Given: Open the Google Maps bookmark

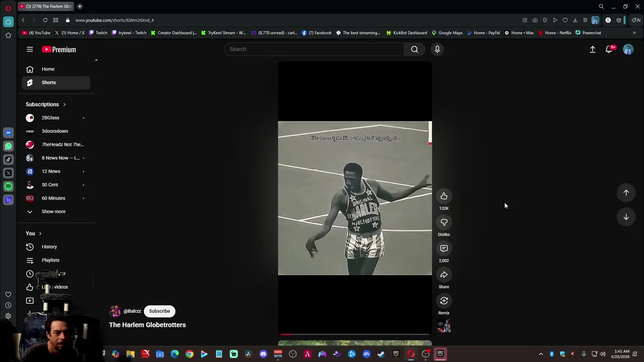Looking at the screenshot, I should (x=447, y=33).
